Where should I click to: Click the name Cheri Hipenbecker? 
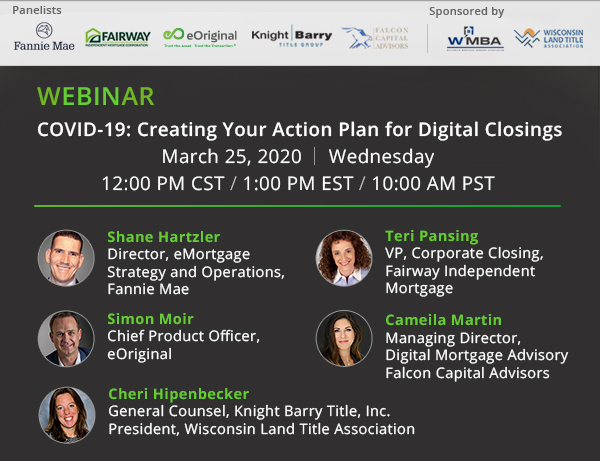179,394
